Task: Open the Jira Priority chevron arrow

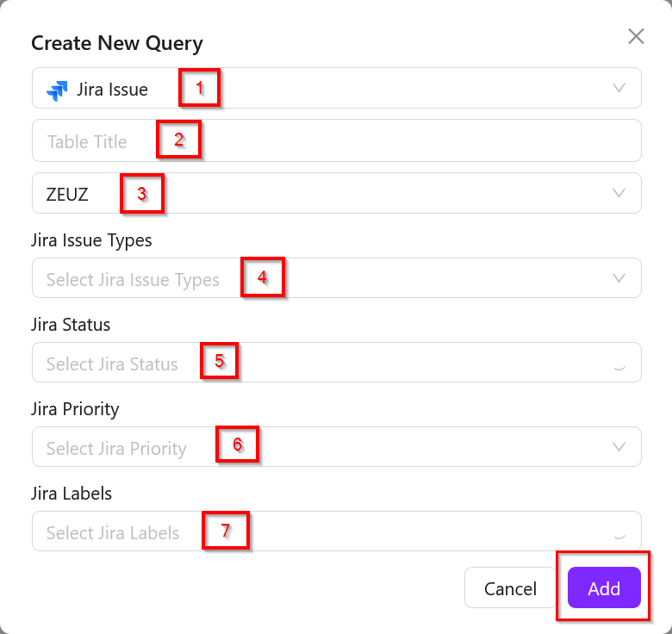Action: pos(619,447)
